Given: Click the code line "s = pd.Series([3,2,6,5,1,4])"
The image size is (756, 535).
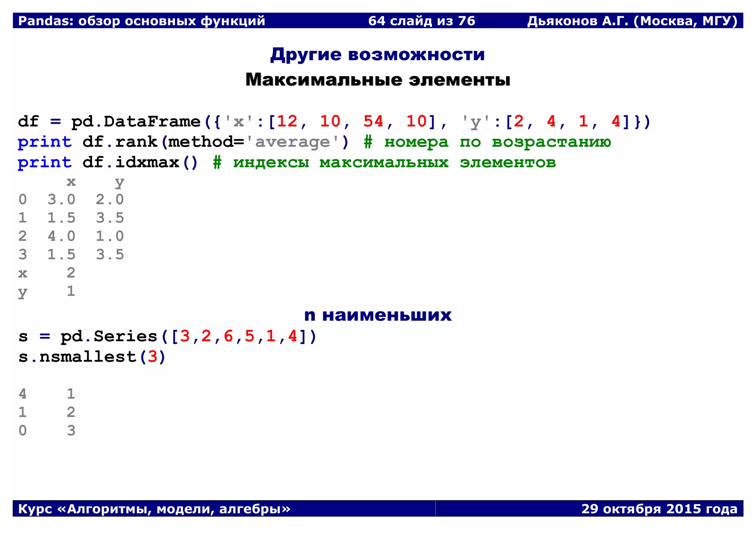Looking at the screenshot, I should point(168,337).
